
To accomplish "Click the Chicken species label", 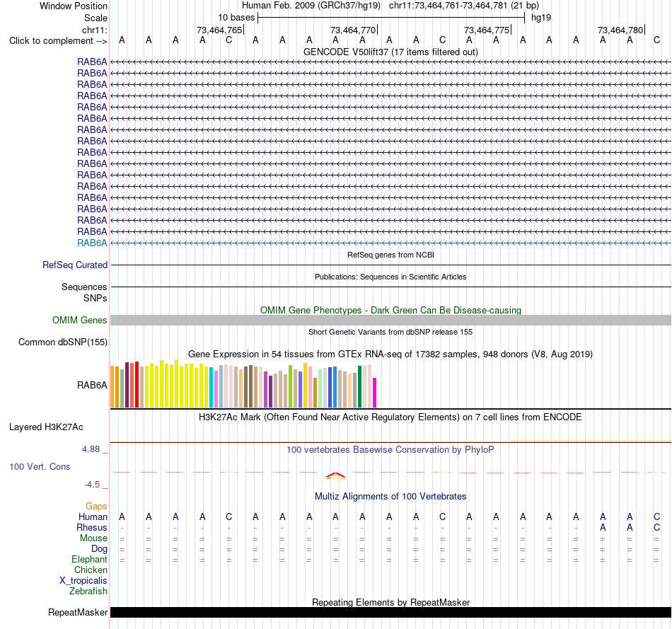I will tap(91, 570).
